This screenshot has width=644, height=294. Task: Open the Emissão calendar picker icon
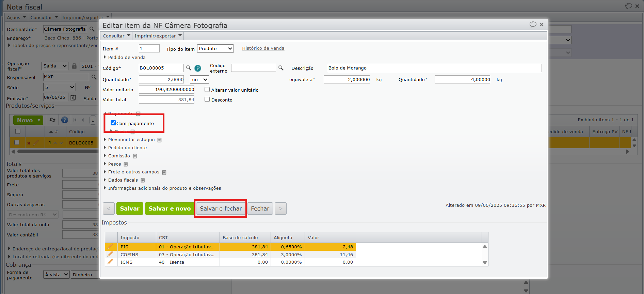click(73, 97)
